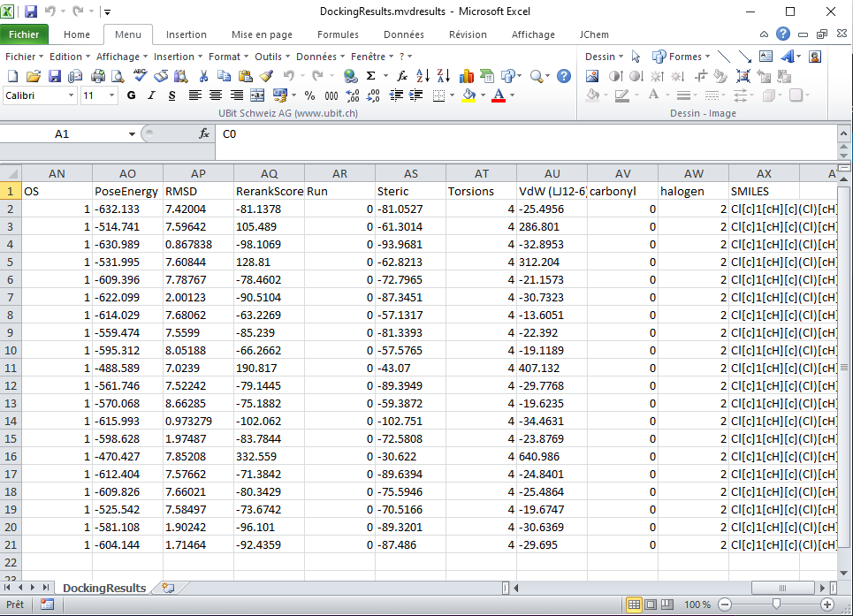Click the Cut scissors icon
The height and width of the screenshot is (616, 853).
[203, 77]
